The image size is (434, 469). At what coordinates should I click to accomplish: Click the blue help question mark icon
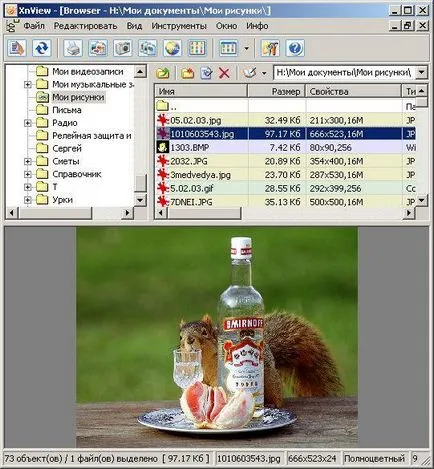(295, 48)
